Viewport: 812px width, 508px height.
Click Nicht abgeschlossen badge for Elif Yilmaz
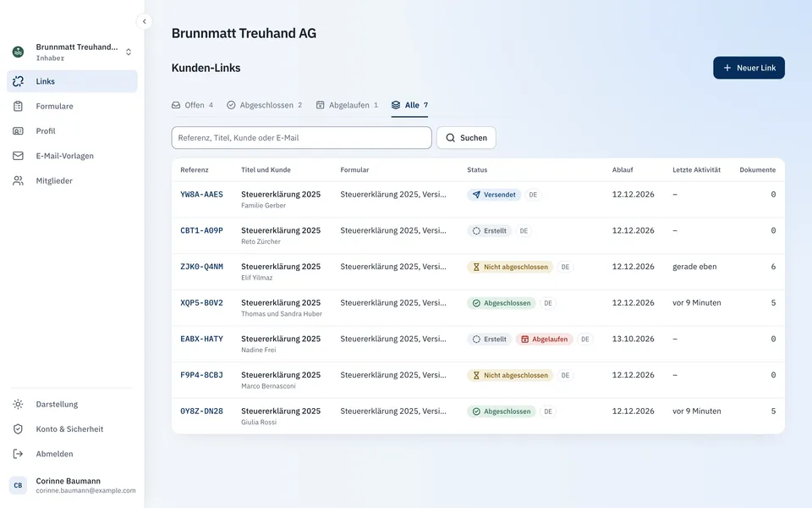coord(510,267)
